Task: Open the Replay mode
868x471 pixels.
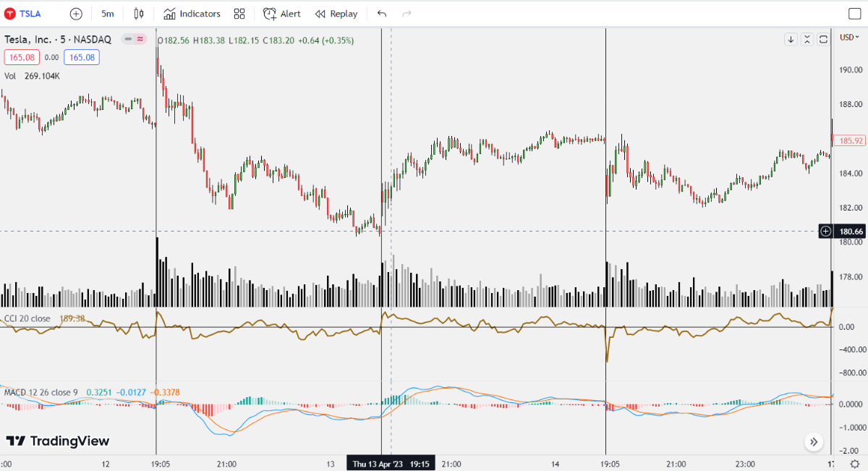Action: coord(336,14)
